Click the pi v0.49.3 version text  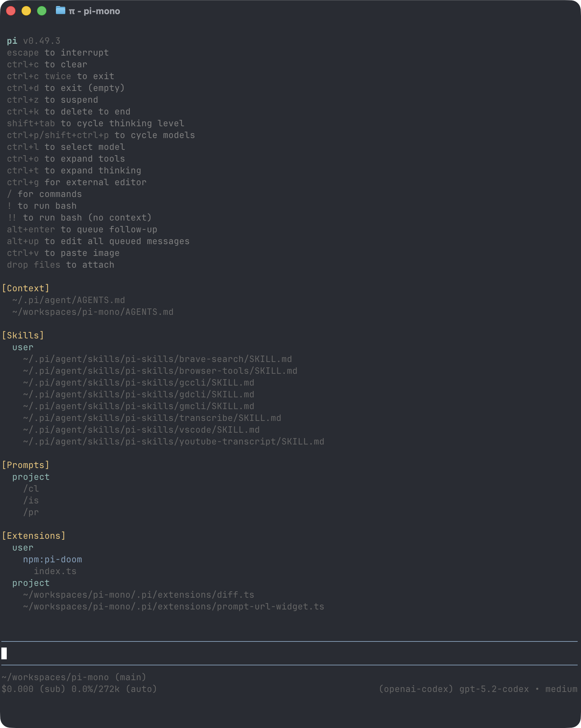tap(34, 41)
